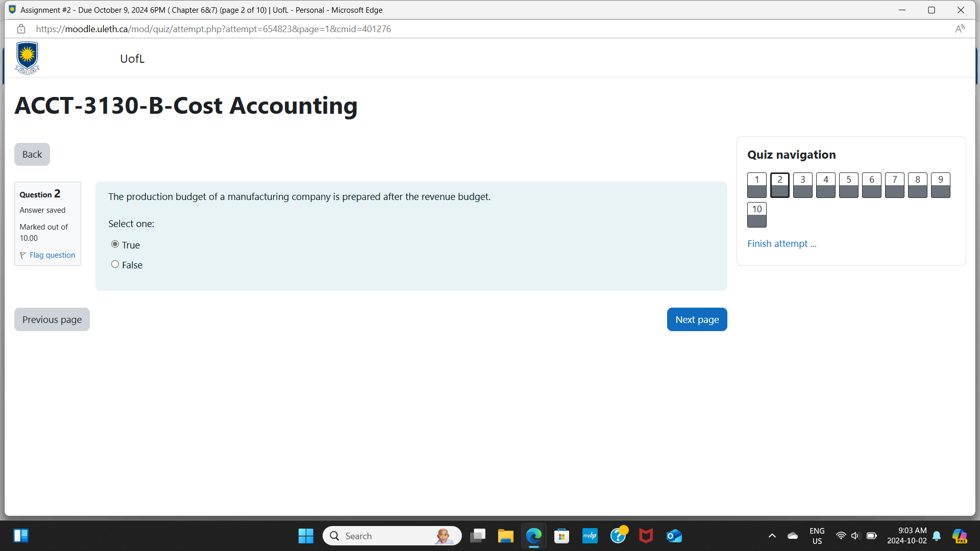
Task: Open Microsoft Edge from the taskbar
Action: coord(533,536)
